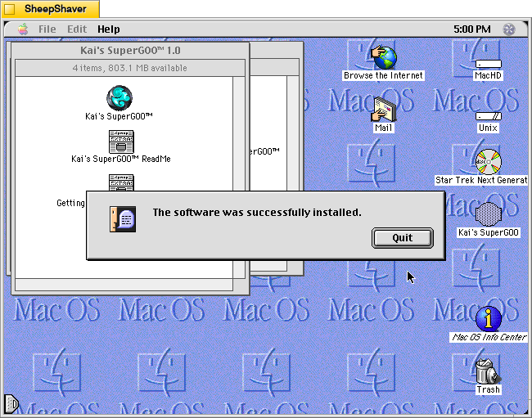Select the Star Trek Next Generation CD icon
This screenshot has width=532, height=418.
pyautogui.click(x=488, y=162)
